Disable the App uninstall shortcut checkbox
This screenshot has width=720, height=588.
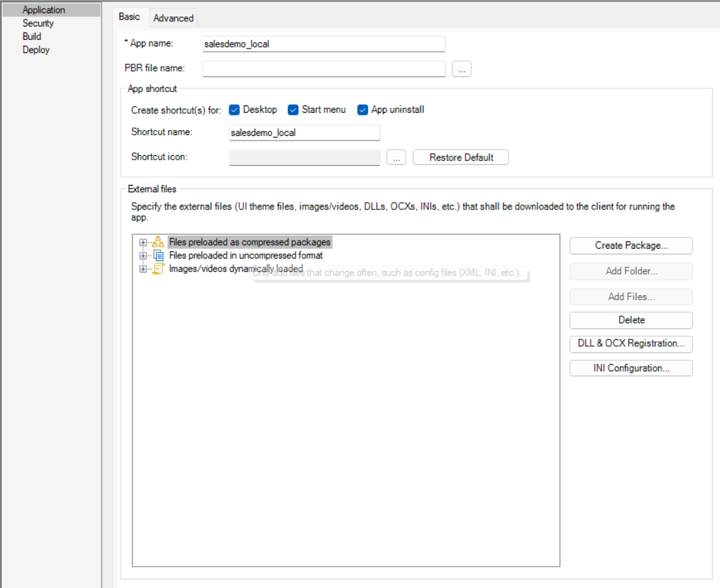pos(362,110)
